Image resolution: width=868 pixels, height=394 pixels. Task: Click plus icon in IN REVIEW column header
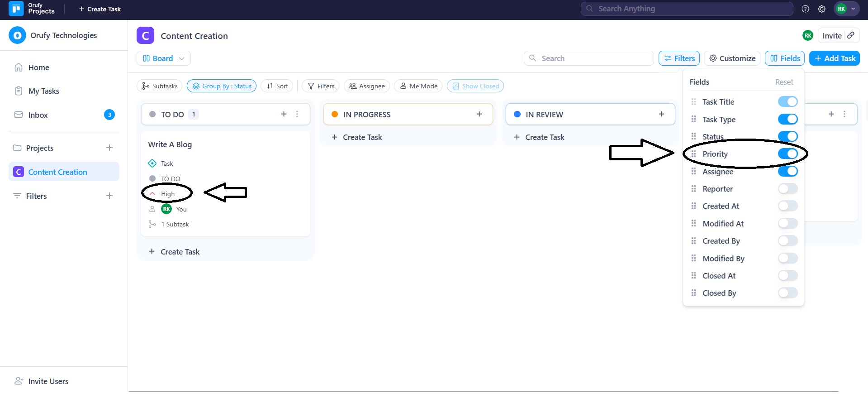click(x=661, y=114)
